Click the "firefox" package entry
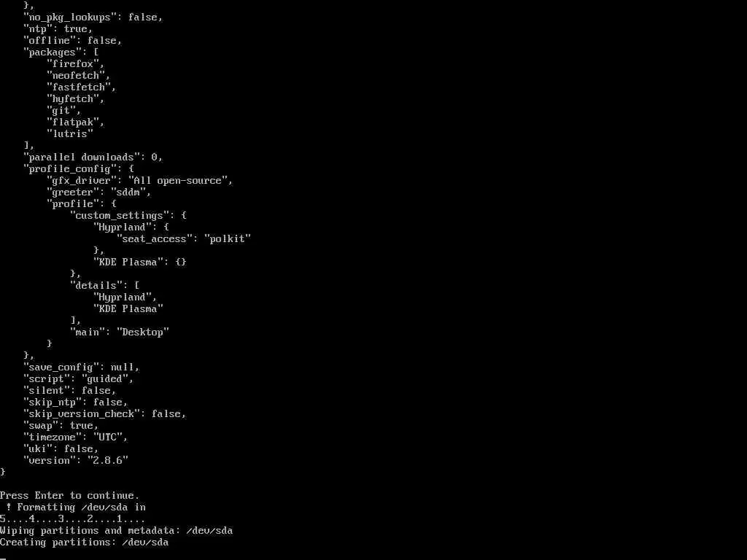 click(75, 64)
